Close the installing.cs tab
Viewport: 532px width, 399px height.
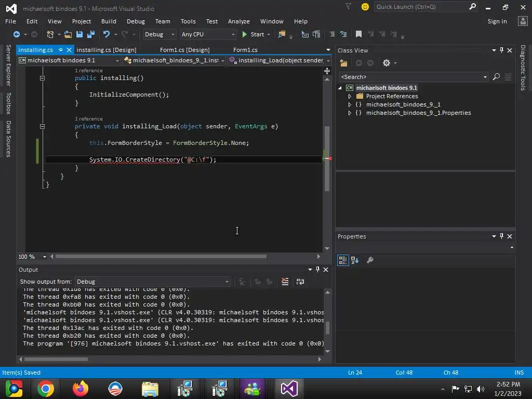(69, 50)
